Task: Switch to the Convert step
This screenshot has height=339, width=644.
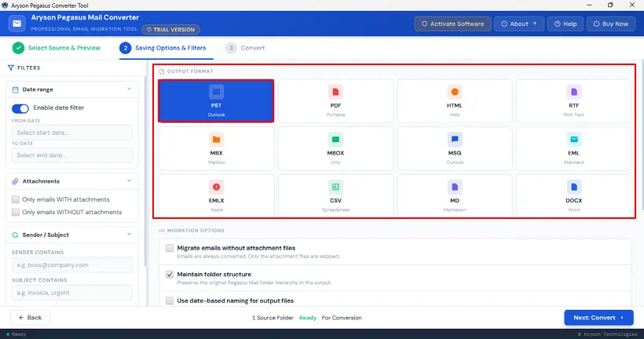Action: pos(245,48)
